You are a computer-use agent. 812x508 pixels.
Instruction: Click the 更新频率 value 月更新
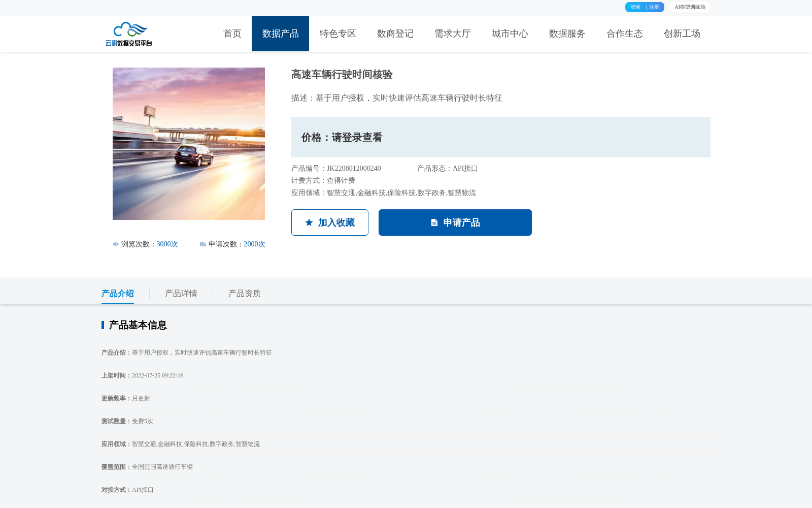pyautogui.click(x=141, y=398)
